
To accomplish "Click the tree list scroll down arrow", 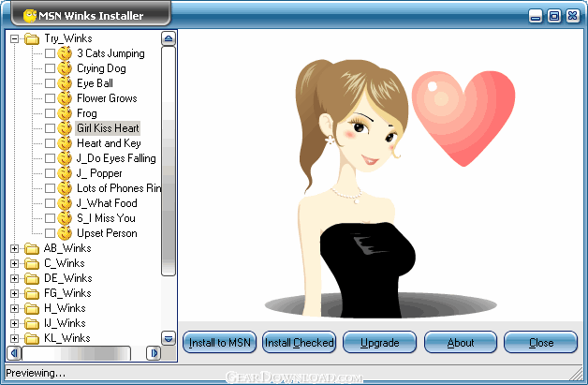I will (x=169, y=338).
